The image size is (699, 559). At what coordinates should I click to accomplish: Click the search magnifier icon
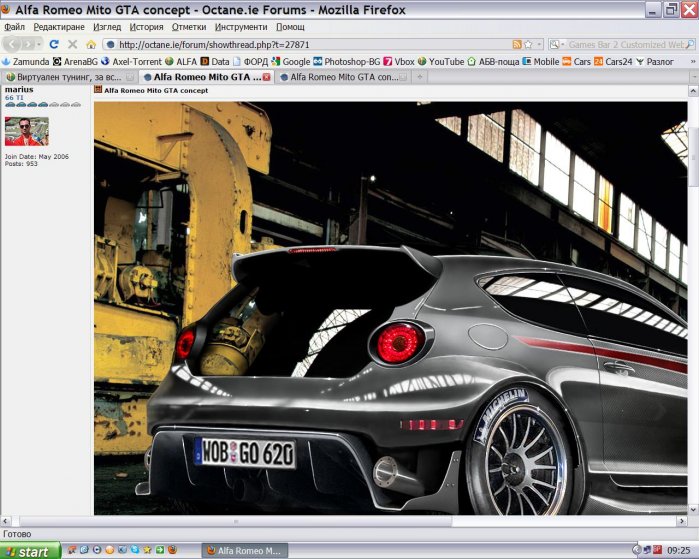[689, 45]
